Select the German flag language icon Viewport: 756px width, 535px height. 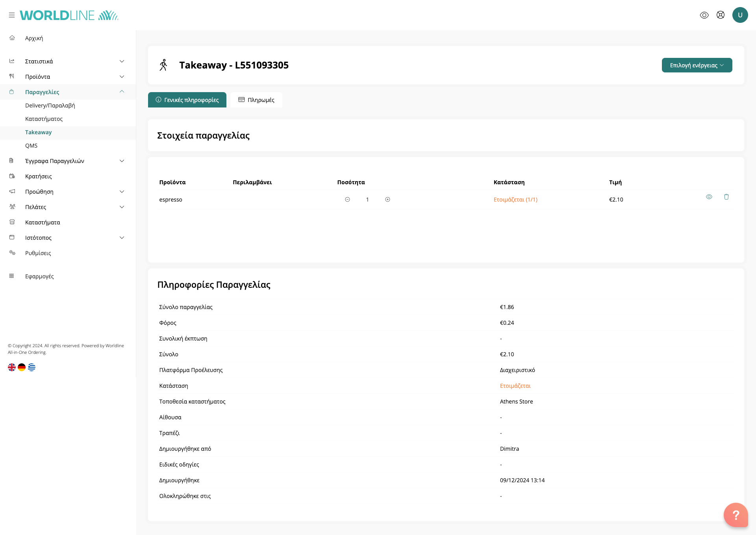(22, 367)
